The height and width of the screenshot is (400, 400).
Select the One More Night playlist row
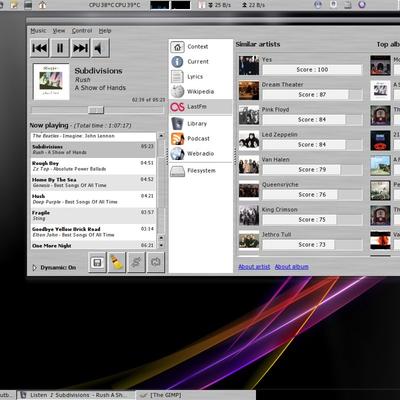click(93, 245)
